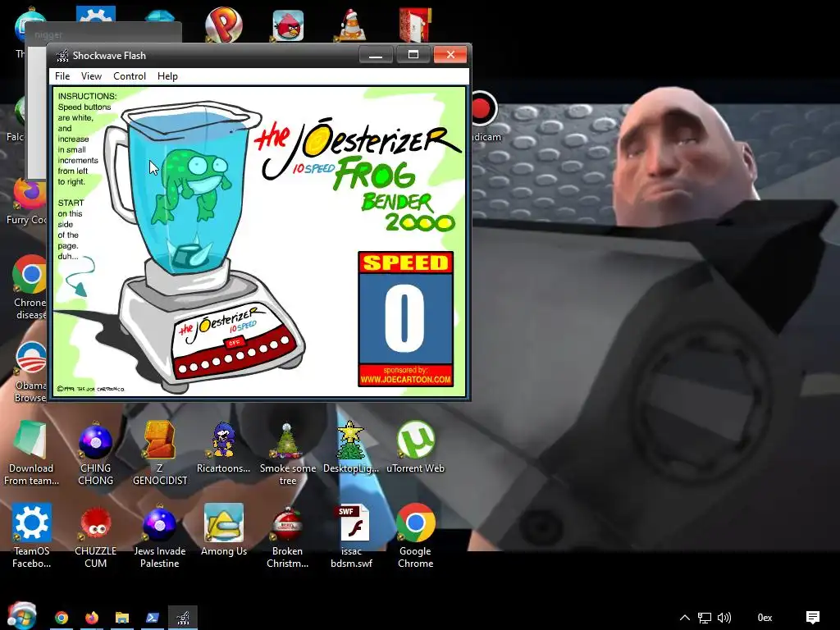The height and width of the screenshot is (630, 840).
Task: Open PowerShell from the taskbar
Action: 152,618
